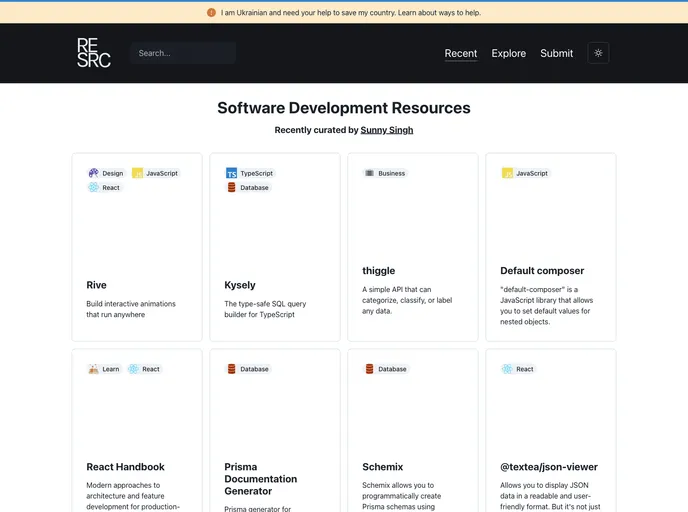Click the Design palette icon on Rive card

(x=93, y=173)
